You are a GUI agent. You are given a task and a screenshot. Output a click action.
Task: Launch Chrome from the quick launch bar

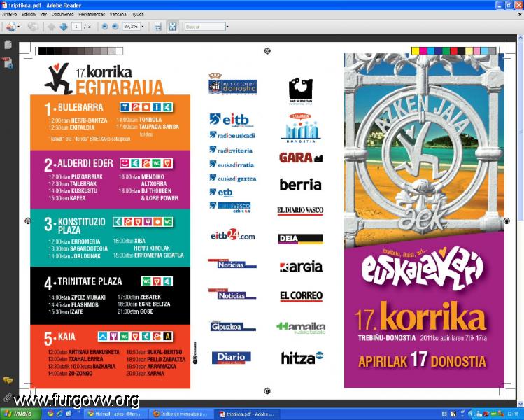click(x=50, y=414)
